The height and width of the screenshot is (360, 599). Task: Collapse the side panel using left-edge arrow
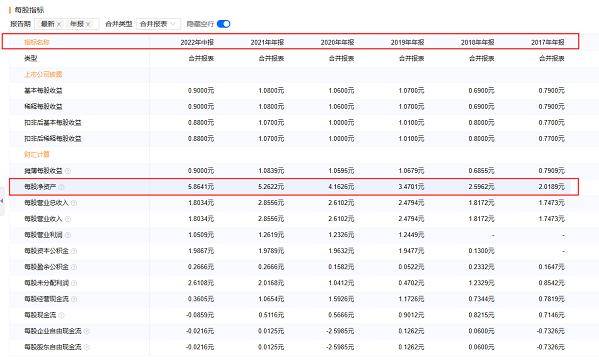(2, 201)
